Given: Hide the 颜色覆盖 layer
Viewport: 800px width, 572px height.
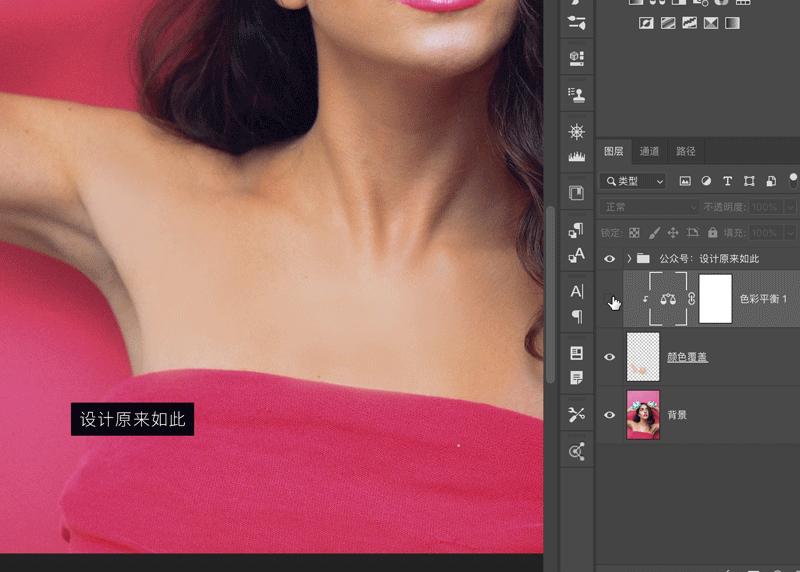Looking at the screenshot, I should [610, 357].
